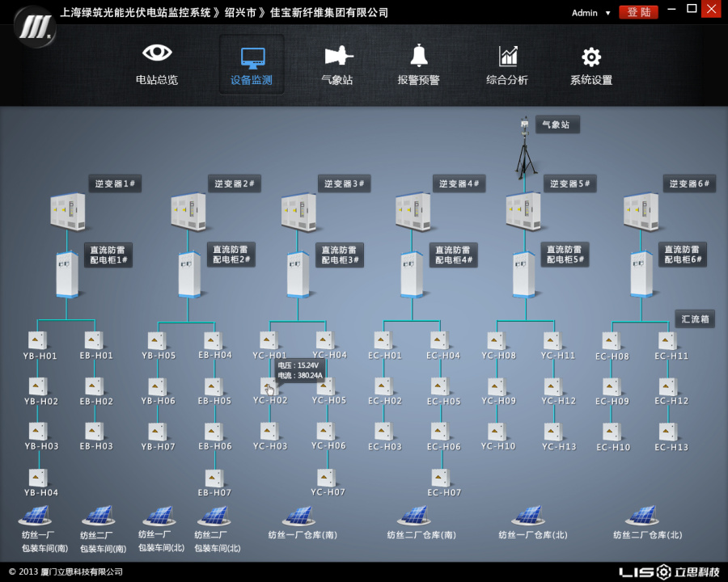Click solar panel 纺丝一厂仓库(南)
This screenshot has height=582, width=728.
click(299, 515)
